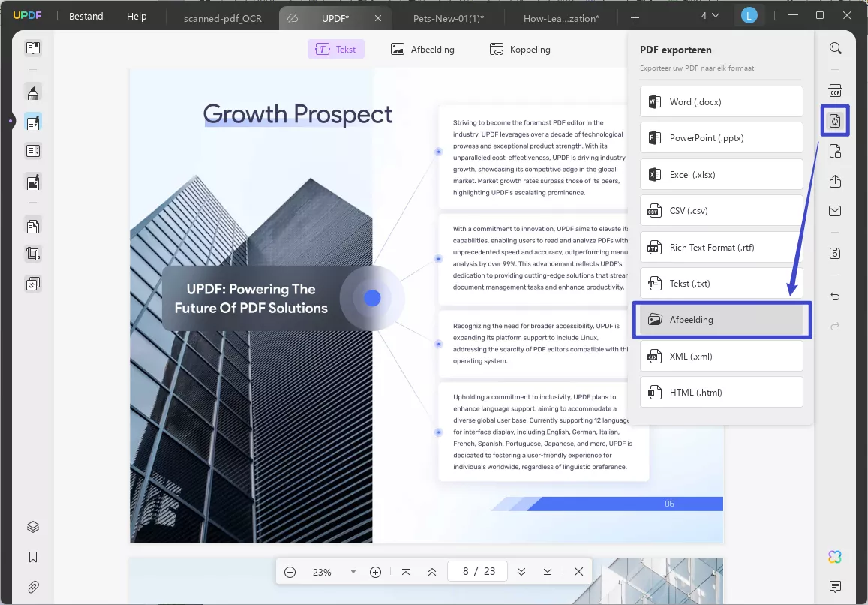Send file by email icon
This screenshot has height=605, width=868.
click(x=835, y=211)
